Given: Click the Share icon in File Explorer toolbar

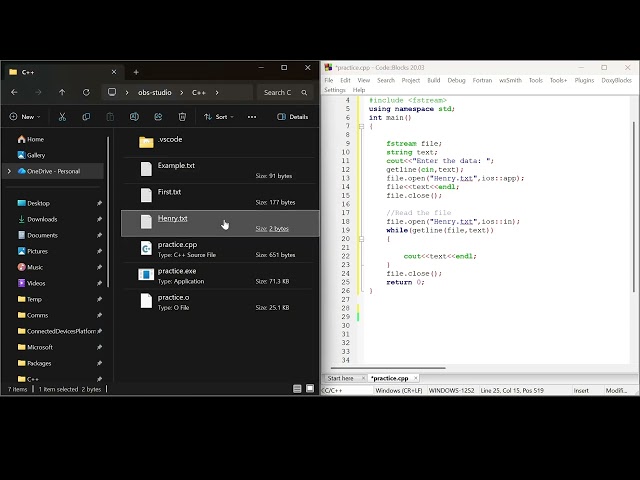Looking at the screenshot, I should [158, 117].
